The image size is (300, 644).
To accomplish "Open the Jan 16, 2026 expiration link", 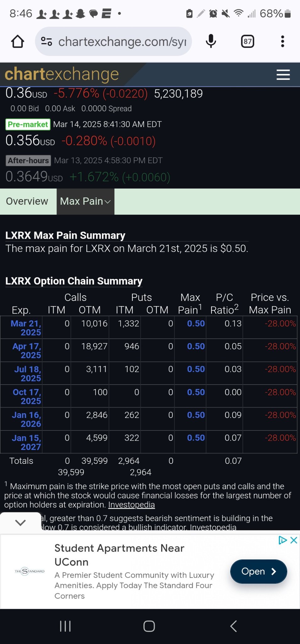I will pos(26,419).
